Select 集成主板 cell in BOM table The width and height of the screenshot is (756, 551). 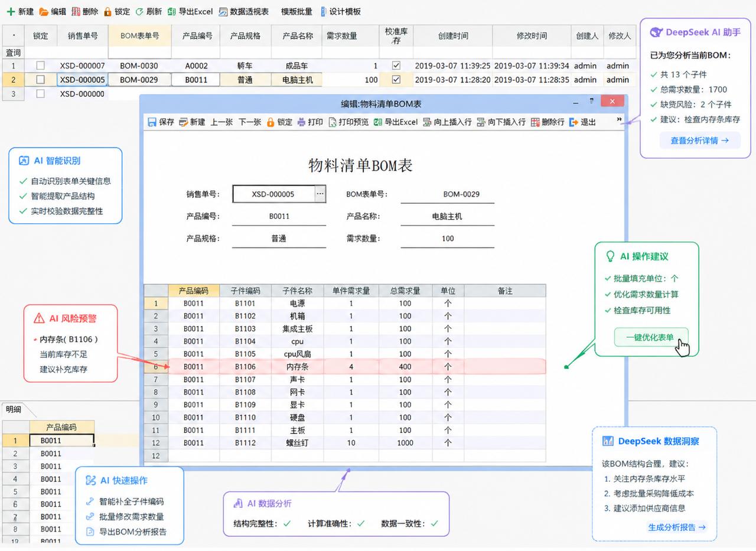pyautogui.click(x=297, y=328)
